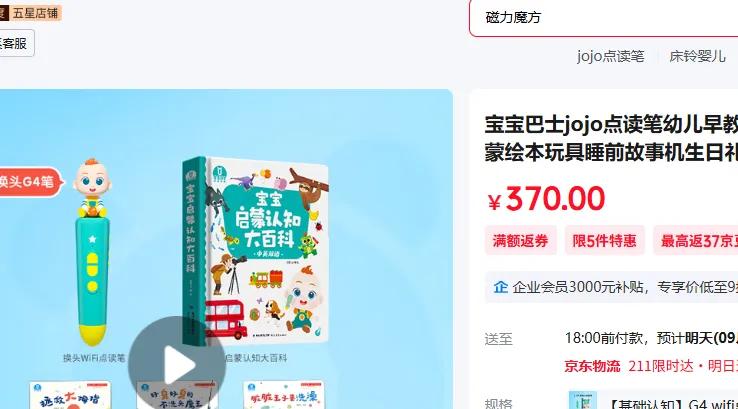Viewport: 738px width, 409px height.
Task: Open the jojo点读笔 suggested search link
Action: [610, 56]
